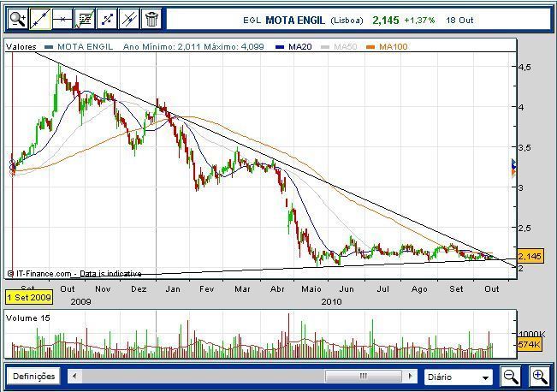The width and height of the screenshot is (557, 392).
Task: Click the 2,145 current price label
Action: (530, 256)
